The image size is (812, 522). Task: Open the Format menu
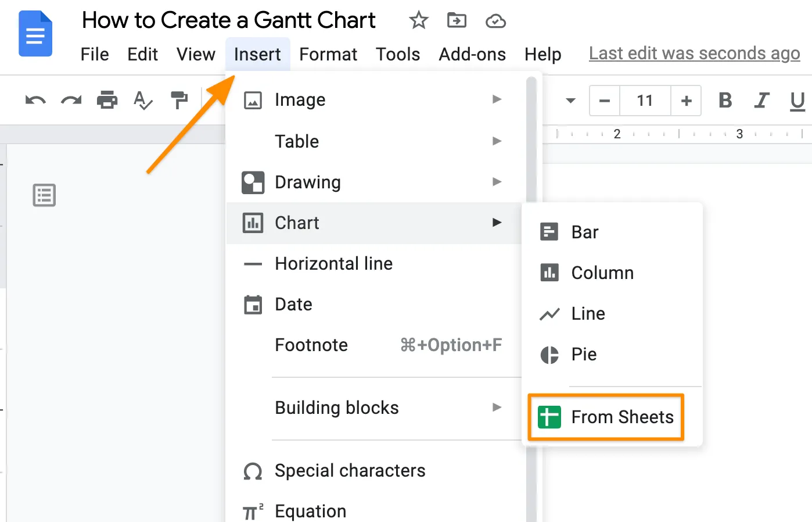328,54
